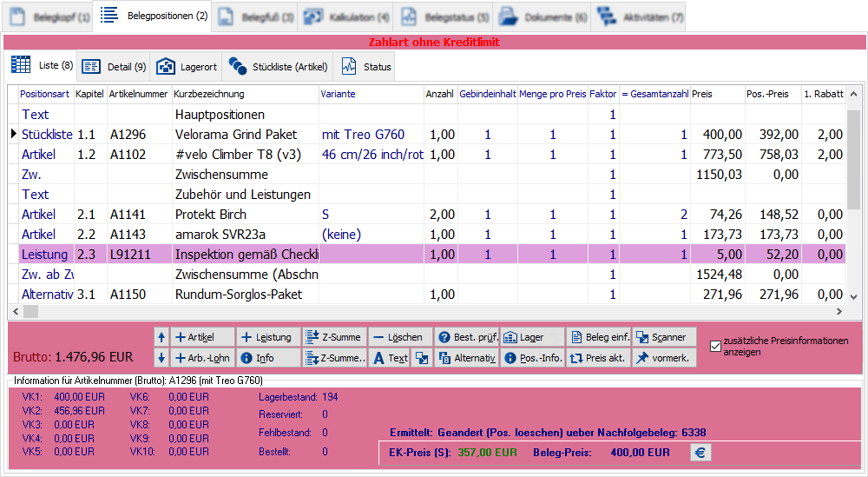Open the Dokumente (6) tab

click(x=542, y=17)
